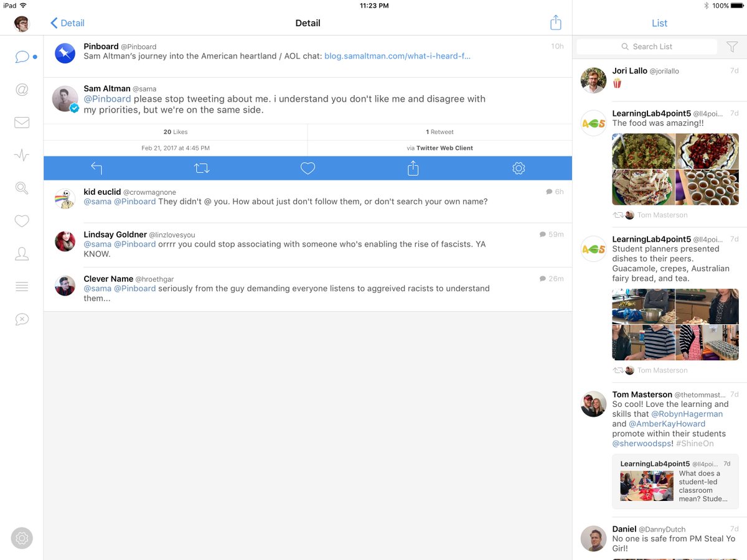747x560 pixels.
Task: Open the Timeline tab speech bubble icon
Action: pyautogui.click(x=22, y=57)
